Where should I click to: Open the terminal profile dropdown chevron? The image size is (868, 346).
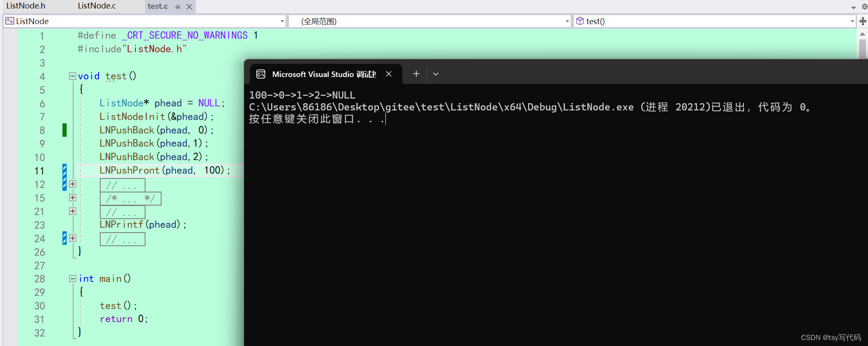click(x=436, y=74)
